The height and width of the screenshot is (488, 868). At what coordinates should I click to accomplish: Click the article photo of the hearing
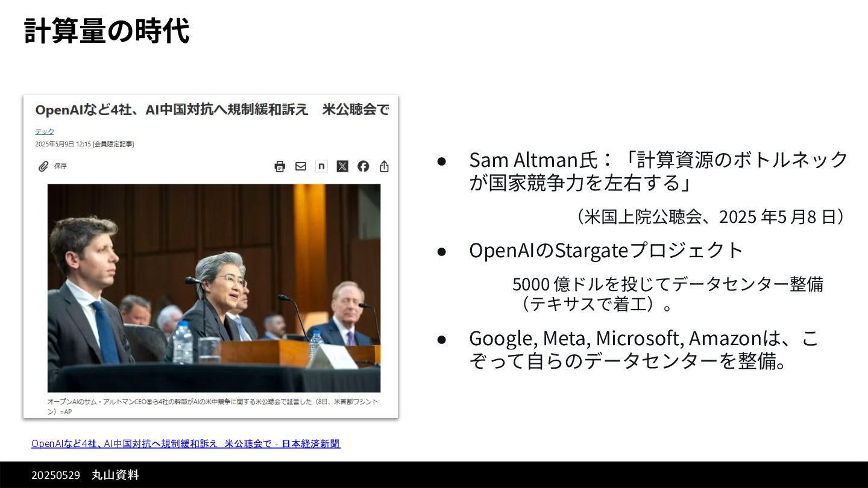point(214,288)
